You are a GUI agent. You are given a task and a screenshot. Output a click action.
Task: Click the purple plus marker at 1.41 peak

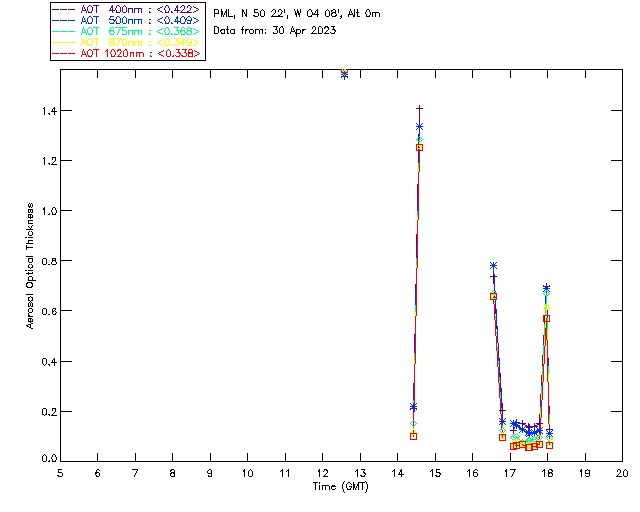[419, 108]
